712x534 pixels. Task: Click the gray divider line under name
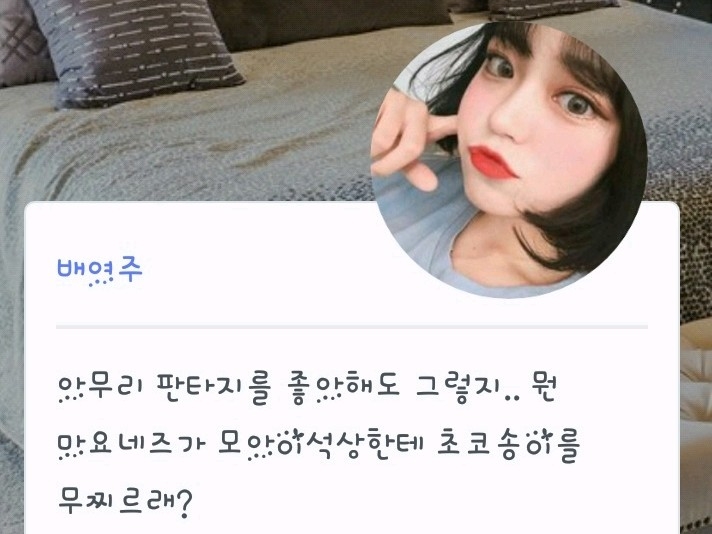click(x=352, y=326)
